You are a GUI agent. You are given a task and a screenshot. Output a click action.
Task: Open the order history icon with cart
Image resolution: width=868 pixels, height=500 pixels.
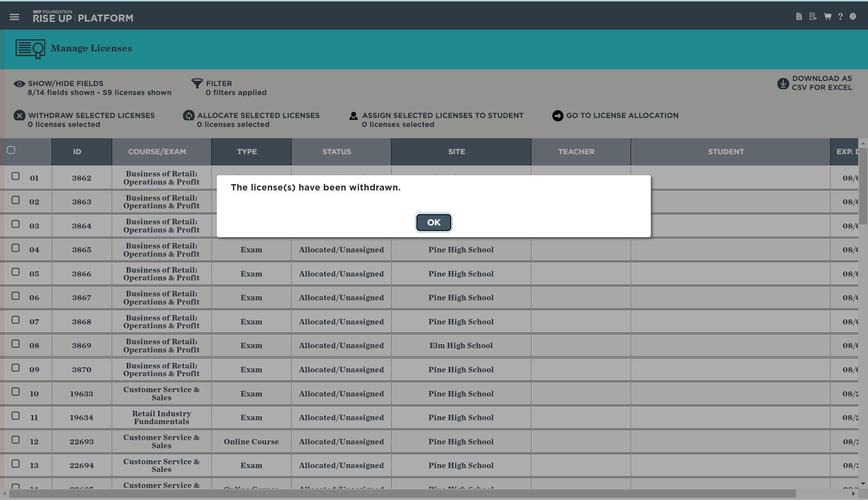pyautogui.click(x=813, y=17)
